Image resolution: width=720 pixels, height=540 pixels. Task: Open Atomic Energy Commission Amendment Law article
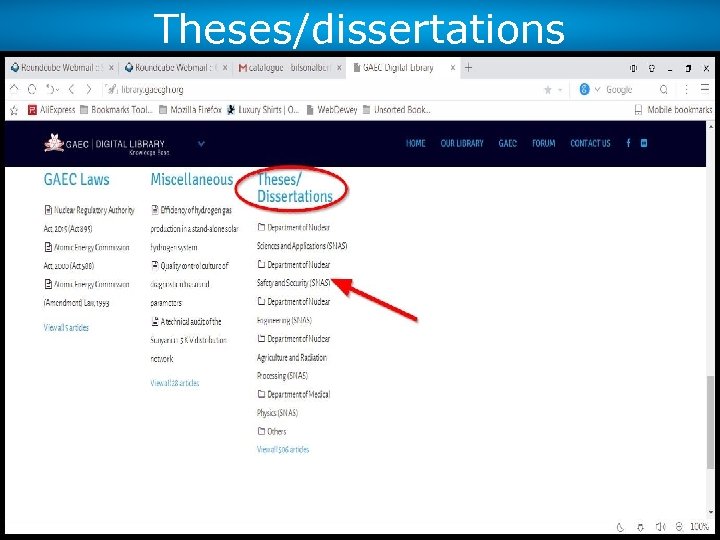(x=87, y=293)
